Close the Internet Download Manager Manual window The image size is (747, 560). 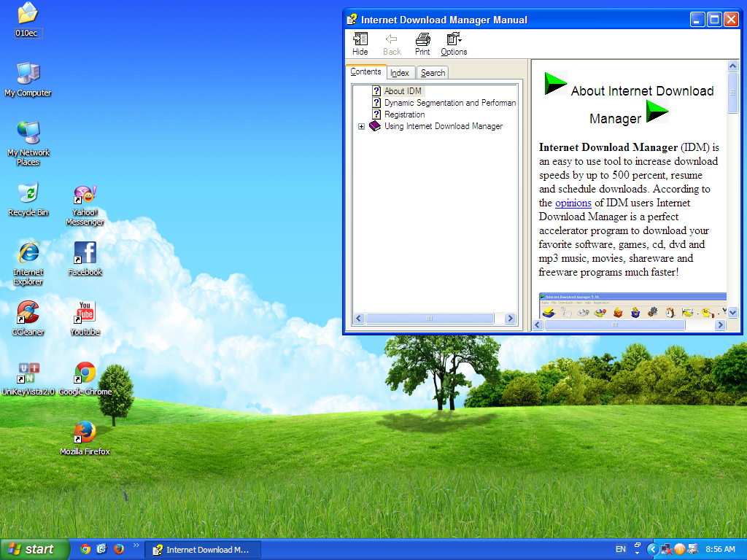731,20
